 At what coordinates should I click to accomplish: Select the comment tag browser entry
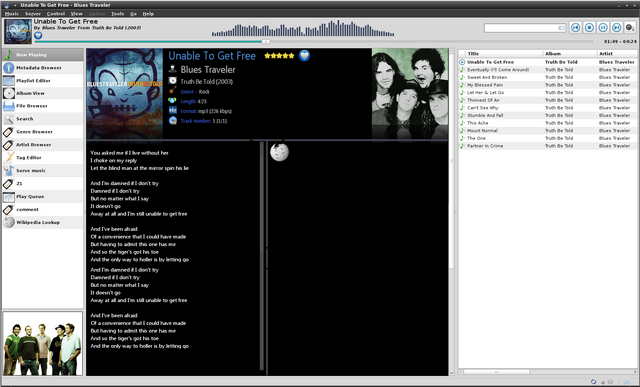(x=43, y=209)
